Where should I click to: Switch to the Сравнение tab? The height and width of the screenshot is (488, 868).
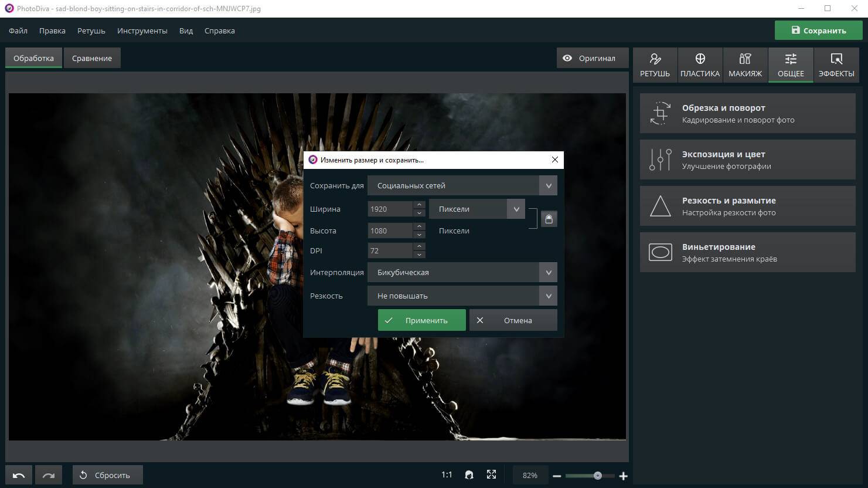coord(92,58)
